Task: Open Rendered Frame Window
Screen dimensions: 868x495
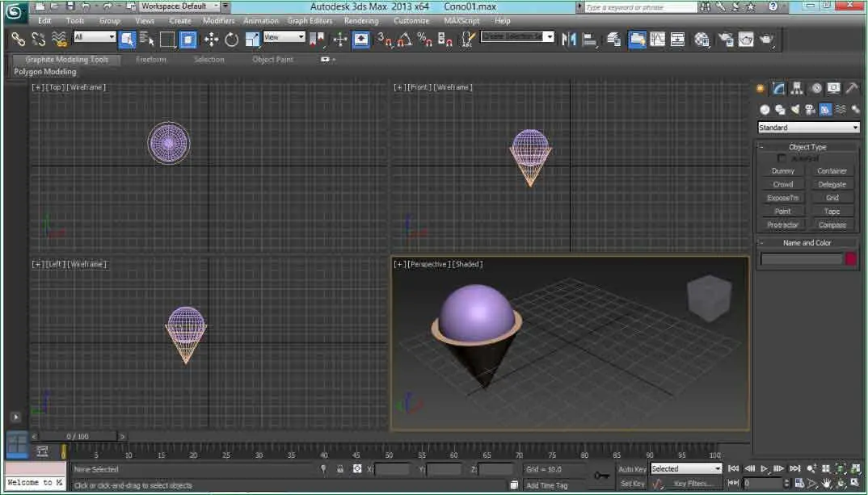Action: [x=746, y=40]
